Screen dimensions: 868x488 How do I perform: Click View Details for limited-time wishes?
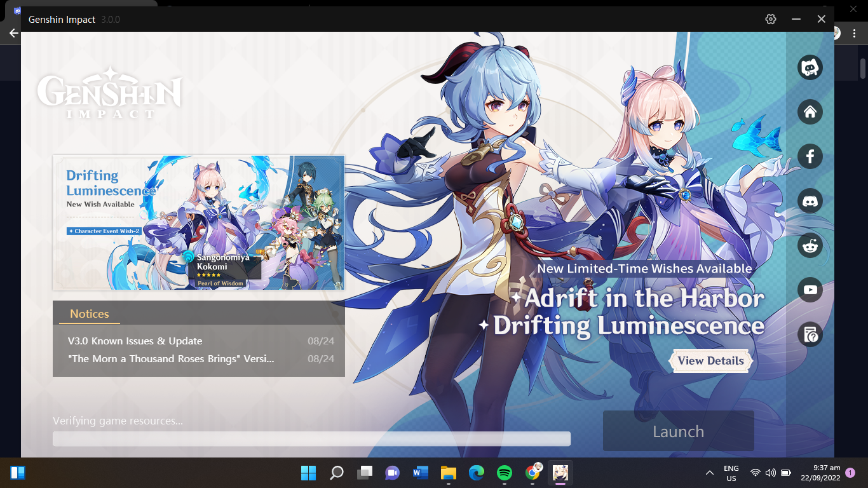tap(710, 360)
